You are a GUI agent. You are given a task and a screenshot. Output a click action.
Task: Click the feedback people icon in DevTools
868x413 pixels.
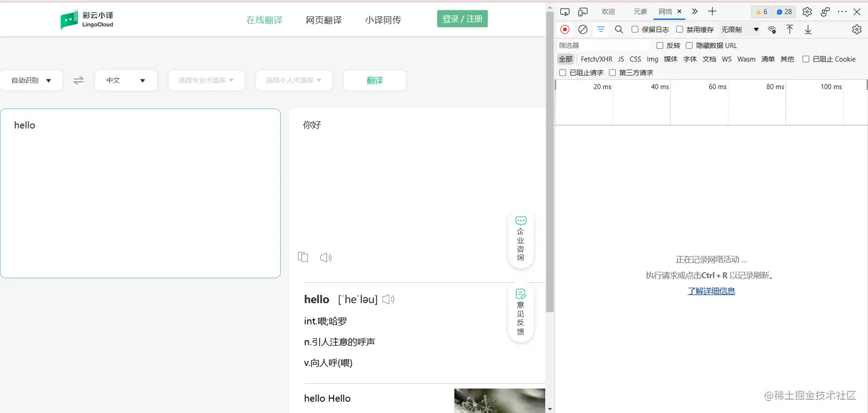point(826,11)
